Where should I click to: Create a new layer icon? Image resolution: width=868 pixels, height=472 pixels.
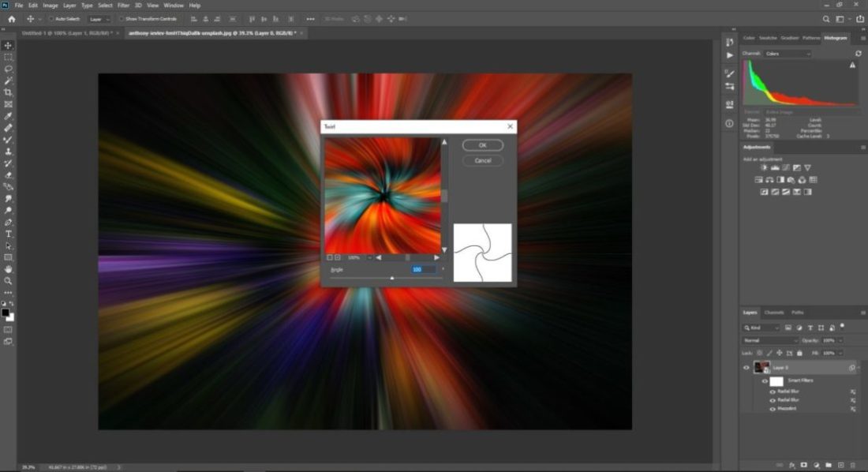[x=840, y=466]
